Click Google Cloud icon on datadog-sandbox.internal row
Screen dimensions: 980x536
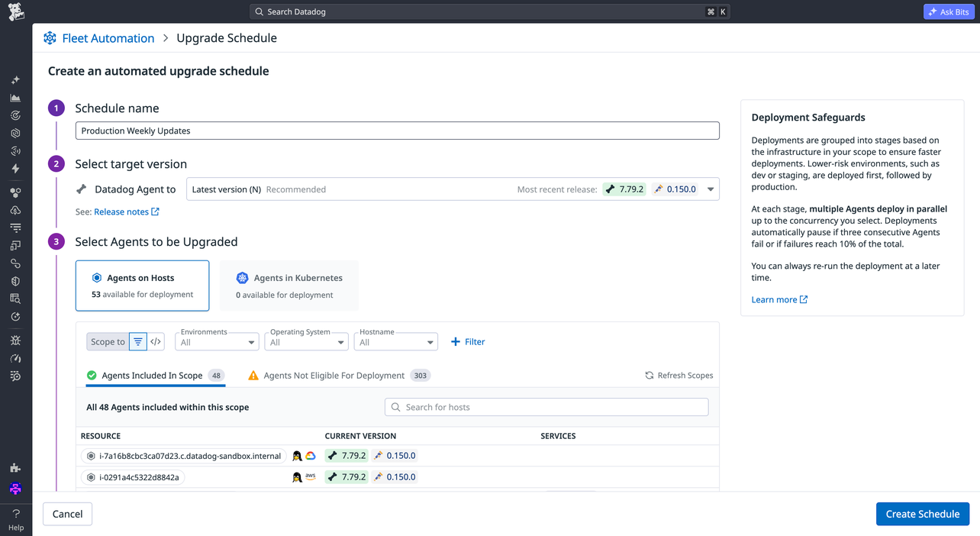(311, 456)
